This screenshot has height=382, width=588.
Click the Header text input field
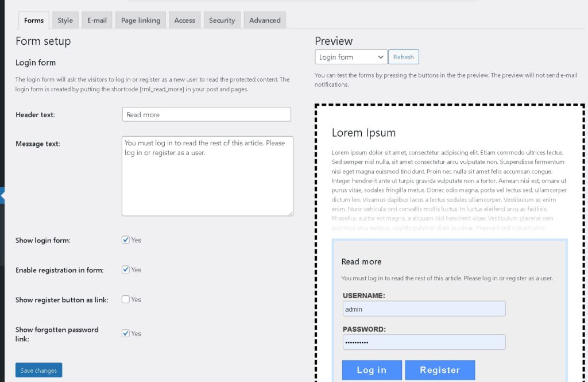click(x=206, y=114)
